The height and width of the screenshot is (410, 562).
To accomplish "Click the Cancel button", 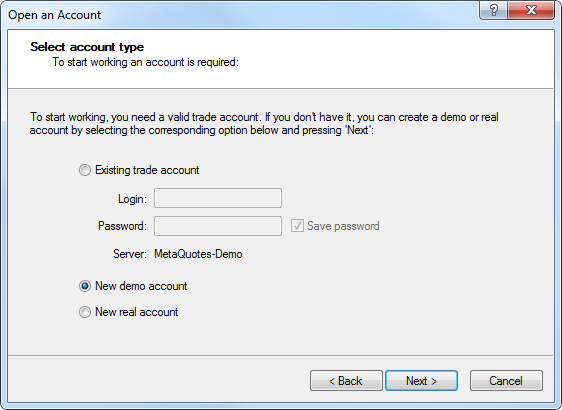I will point(506,381).
